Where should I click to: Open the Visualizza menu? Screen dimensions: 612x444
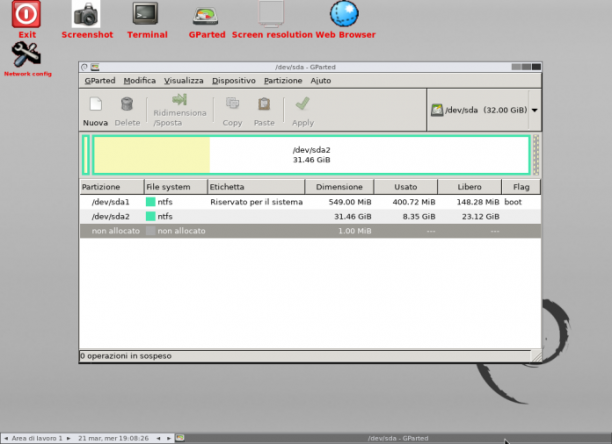183,81
